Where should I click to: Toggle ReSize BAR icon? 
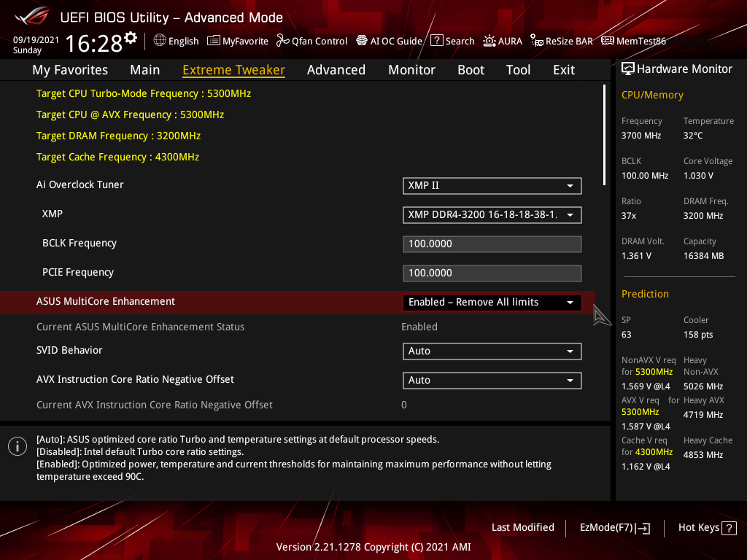tap(537, 41)
